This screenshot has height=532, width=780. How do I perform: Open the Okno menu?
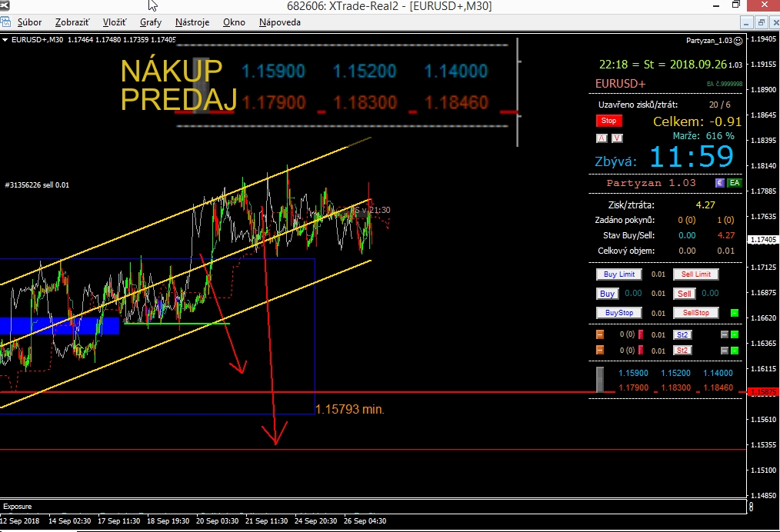[x=234, y=22]
